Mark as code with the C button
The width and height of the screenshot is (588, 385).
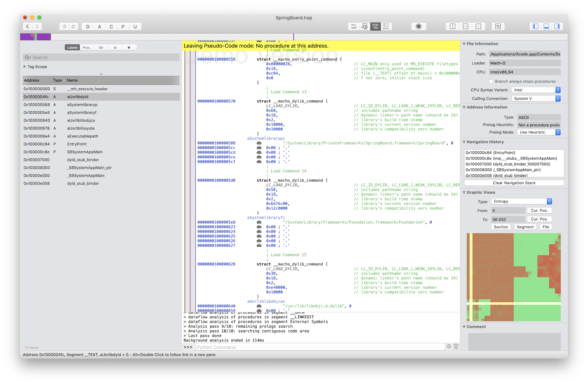coord(111,26)
